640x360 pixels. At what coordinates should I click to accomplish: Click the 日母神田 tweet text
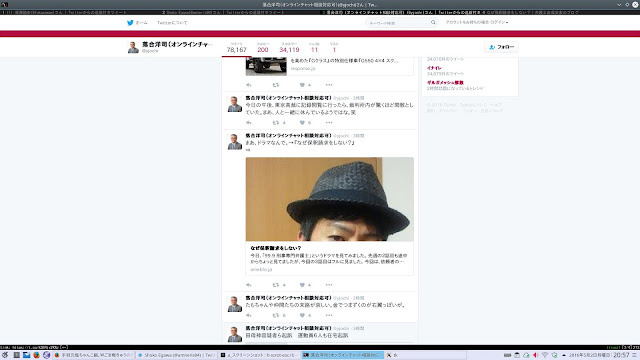tap(297, 335)
